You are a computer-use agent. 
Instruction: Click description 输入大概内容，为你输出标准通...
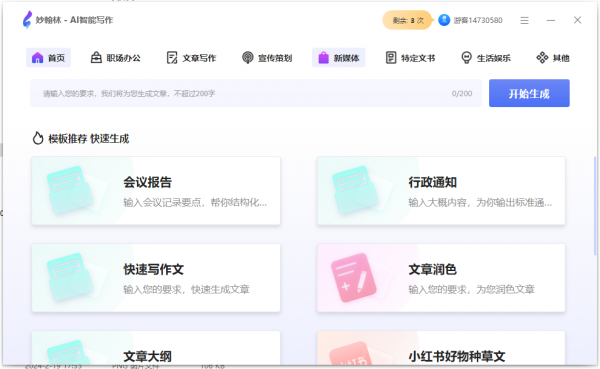click(480, 202)
